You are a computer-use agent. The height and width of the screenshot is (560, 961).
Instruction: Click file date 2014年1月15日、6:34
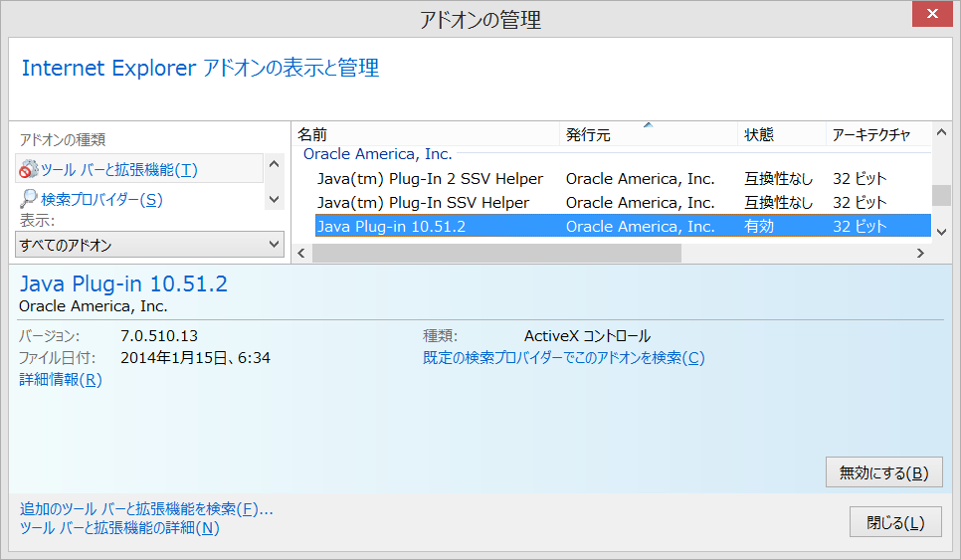pos(196,358)
